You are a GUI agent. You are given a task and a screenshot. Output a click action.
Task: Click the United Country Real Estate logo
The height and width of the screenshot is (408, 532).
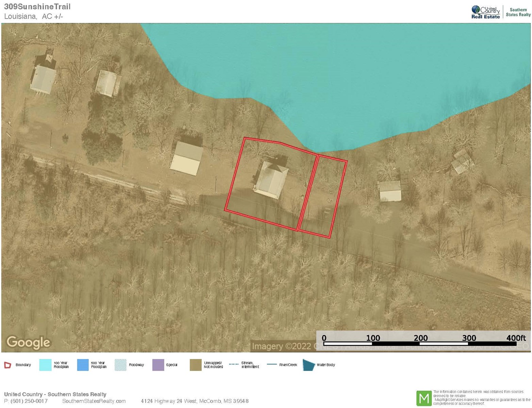485,12
